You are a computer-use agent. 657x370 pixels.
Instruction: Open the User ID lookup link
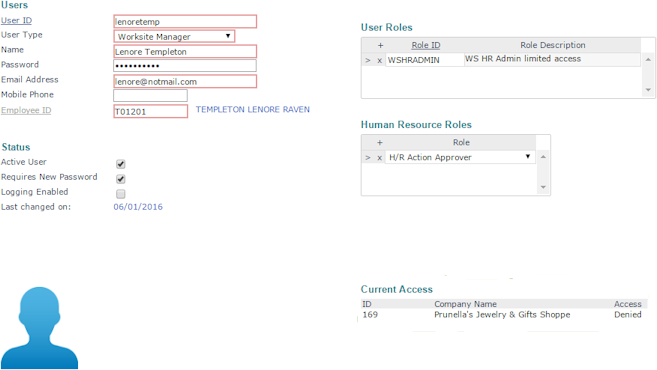[x=16, y=21]
